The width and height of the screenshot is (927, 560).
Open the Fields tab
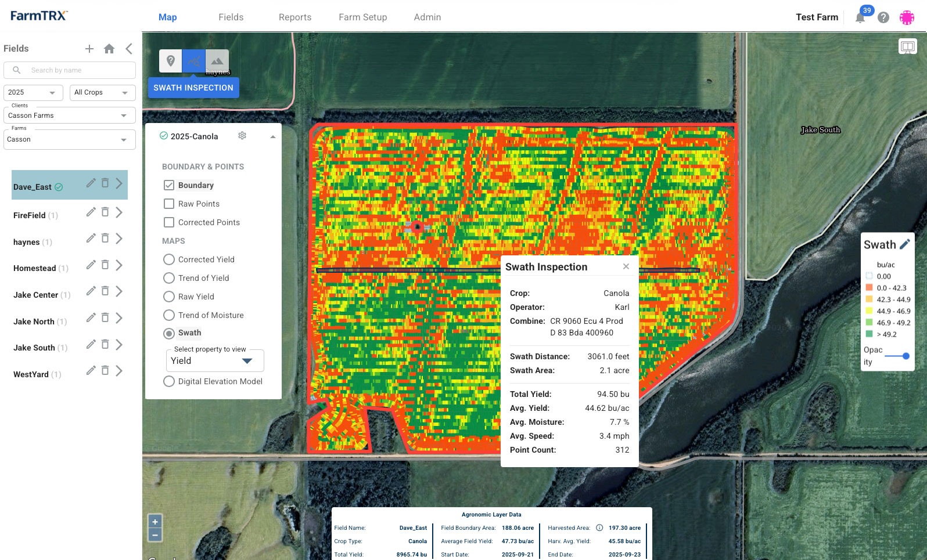pyautogui.click(x=231, y=17)
